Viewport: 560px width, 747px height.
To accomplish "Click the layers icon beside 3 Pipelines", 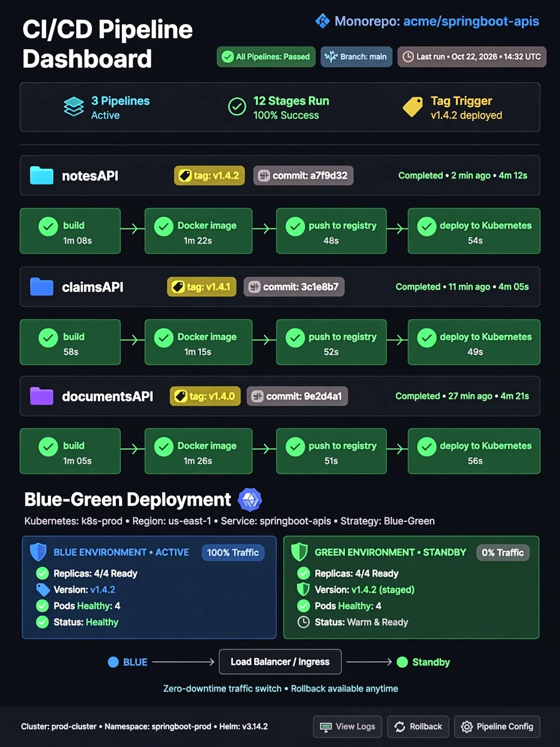I will coord(74,107).
